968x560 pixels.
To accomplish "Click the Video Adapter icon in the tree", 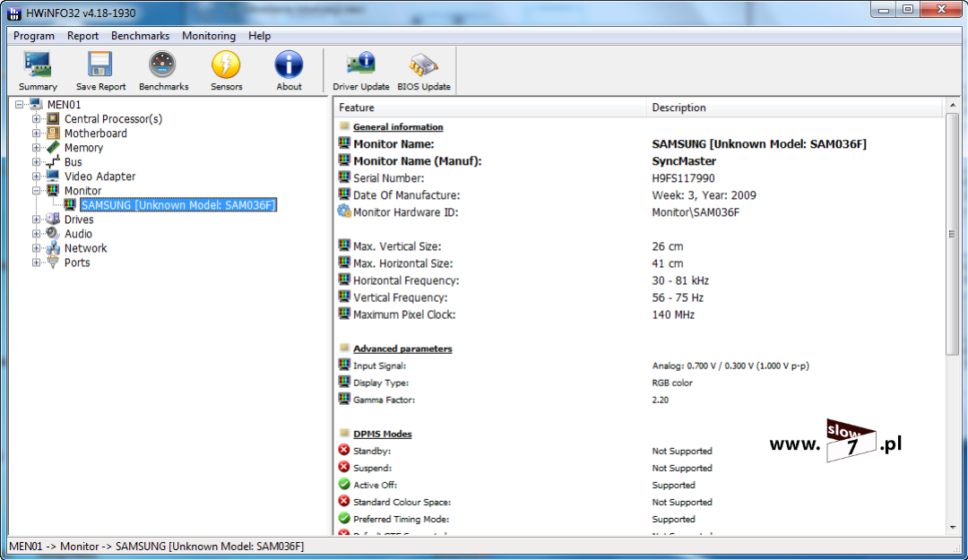I will [53, 176].
